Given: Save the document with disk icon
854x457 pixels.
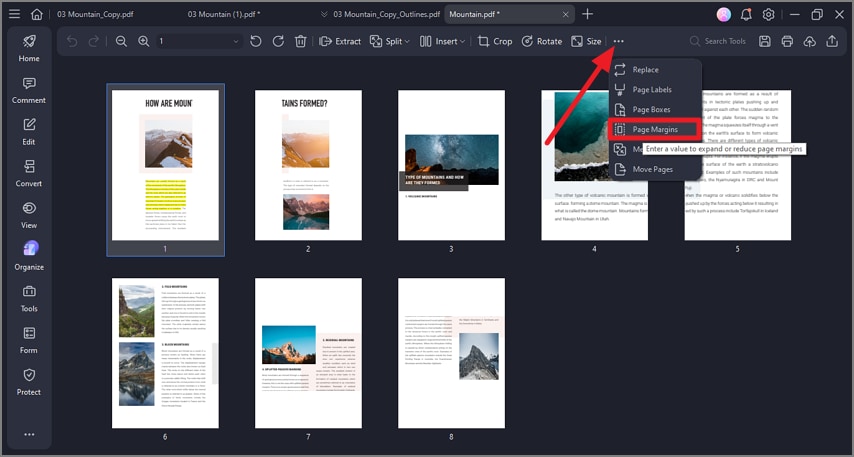Looking at the screenshot, I should tap(765, 41).
